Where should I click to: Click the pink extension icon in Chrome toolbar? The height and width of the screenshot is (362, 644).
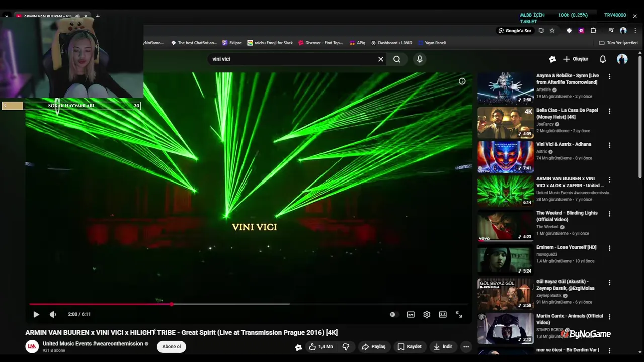(581, 31)
